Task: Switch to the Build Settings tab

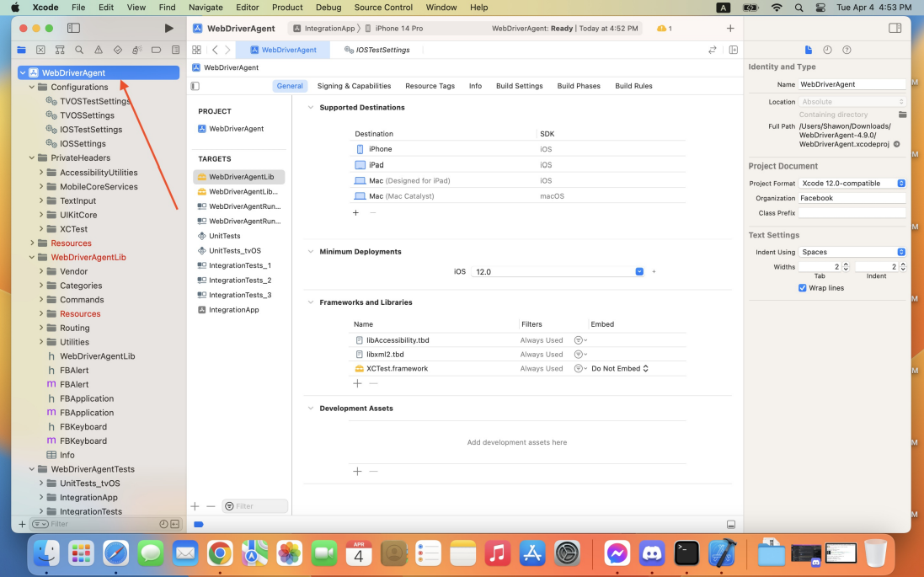Action: pos(519,86)
